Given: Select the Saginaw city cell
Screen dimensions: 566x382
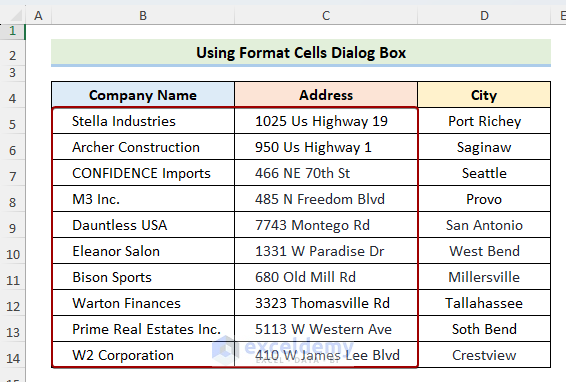Looking at the screenshot, I should coord(484,147).
